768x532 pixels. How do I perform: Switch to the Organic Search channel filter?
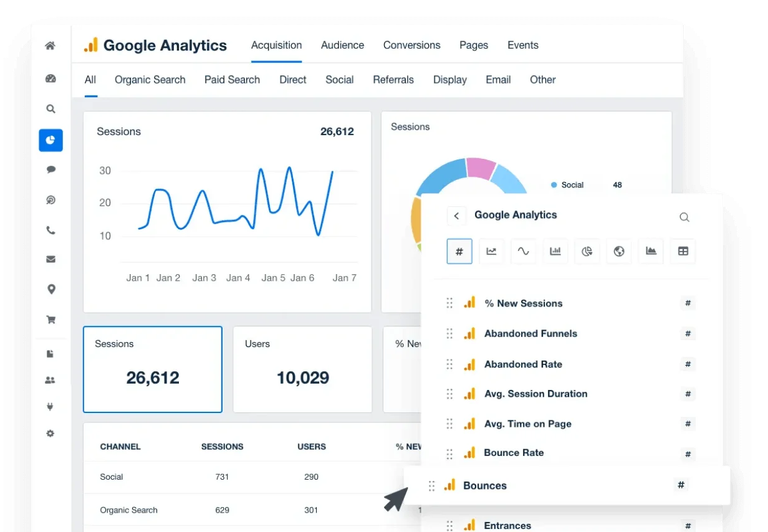point(150,80)
